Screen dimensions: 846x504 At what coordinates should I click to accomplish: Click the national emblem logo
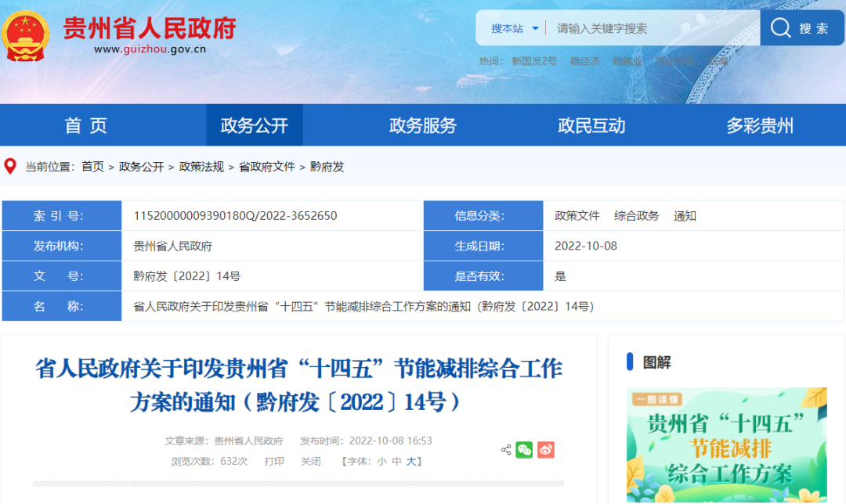[25, 36]
